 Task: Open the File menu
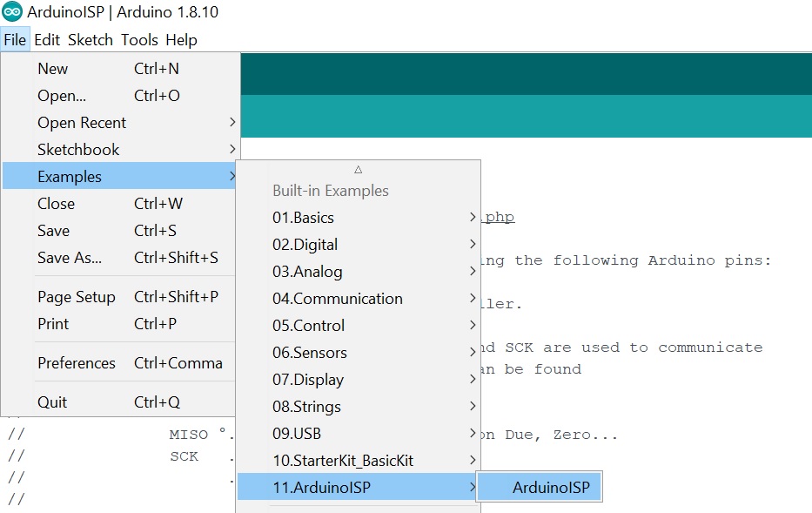(15, 40)
